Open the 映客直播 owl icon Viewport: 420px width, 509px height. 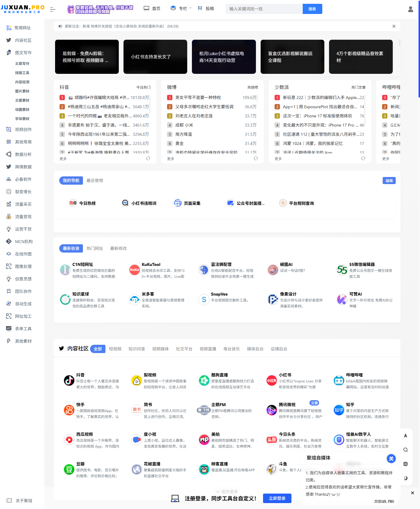(x=204, y=469)
